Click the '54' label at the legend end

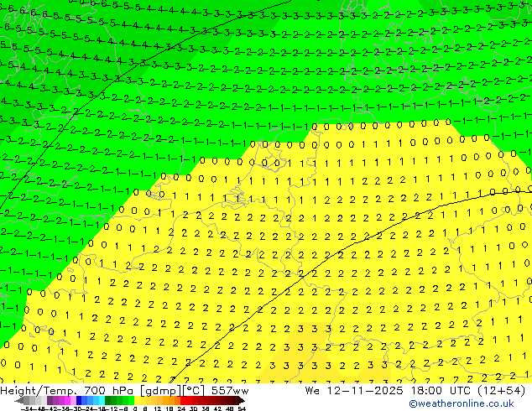[x=242, y=408]
